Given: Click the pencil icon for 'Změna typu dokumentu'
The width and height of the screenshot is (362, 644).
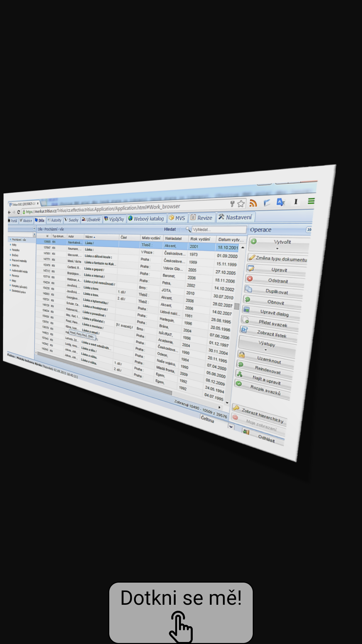Looking at the screenshot, I should click(252, 258).
